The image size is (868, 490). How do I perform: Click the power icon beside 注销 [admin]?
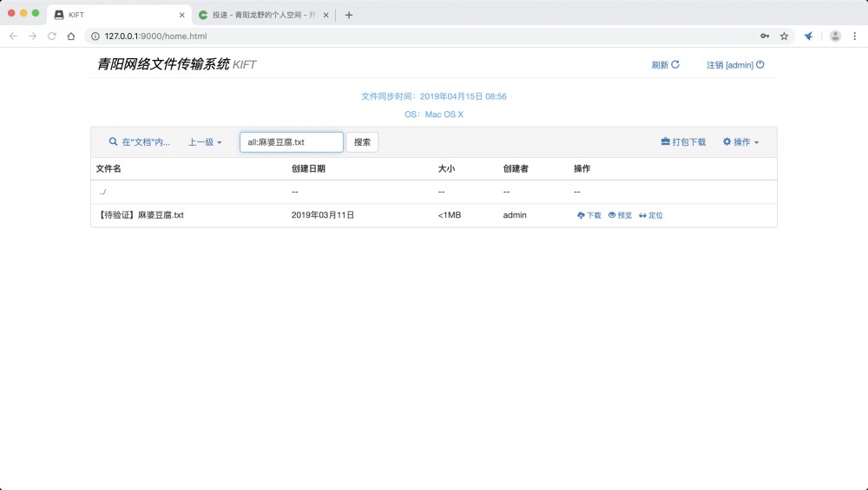tap(760, 65)
